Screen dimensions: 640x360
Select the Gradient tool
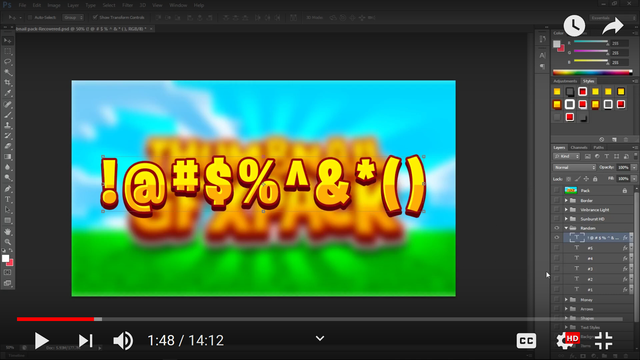click(7, 157)
